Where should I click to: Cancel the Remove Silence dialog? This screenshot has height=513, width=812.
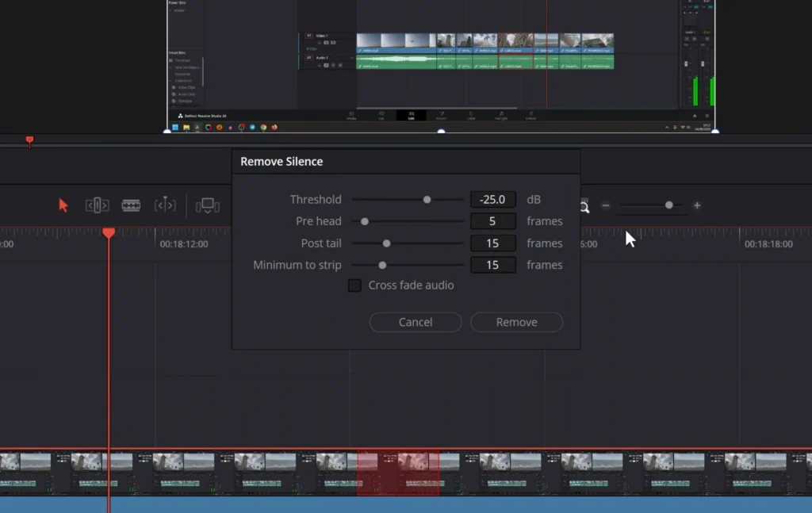pos(415,322)
